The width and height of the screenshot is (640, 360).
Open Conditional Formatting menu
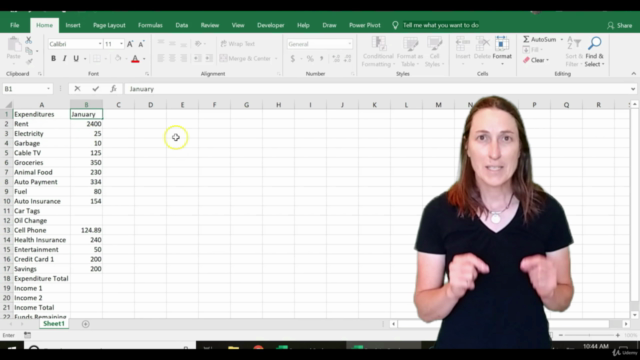(378, 51)
